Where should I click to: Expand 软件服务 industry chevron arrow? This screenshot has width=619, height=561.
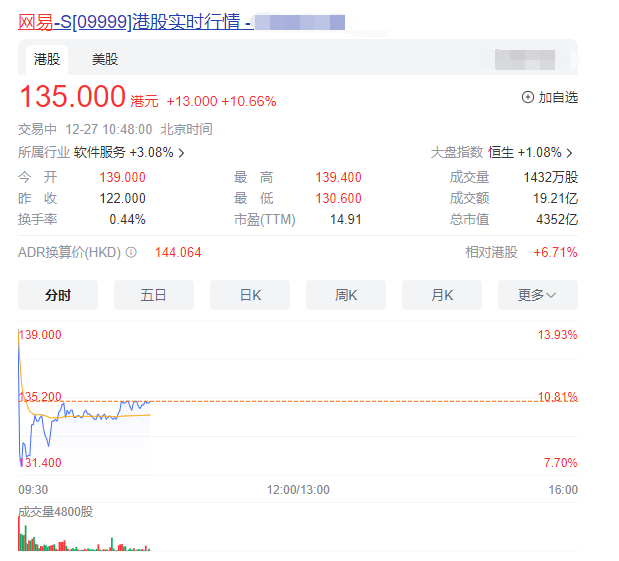click(x=181, y=153)
